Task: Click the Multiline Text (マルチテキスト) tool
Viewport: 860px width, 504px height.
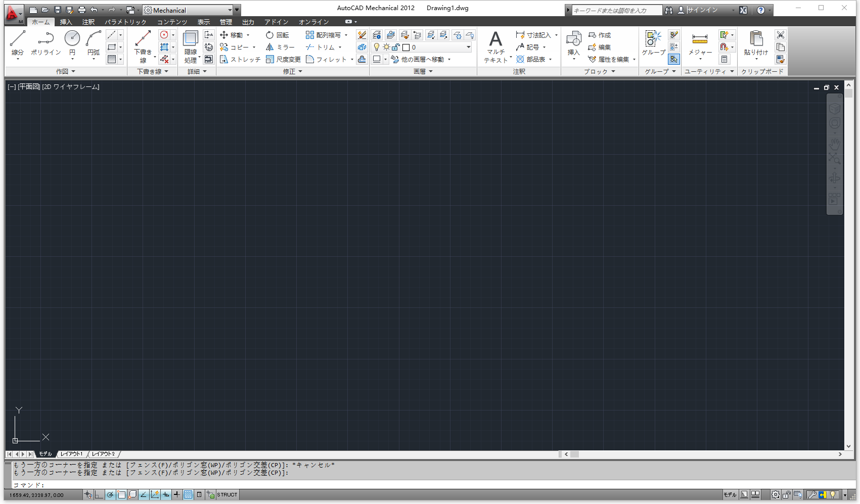Action: coord(496,47)
